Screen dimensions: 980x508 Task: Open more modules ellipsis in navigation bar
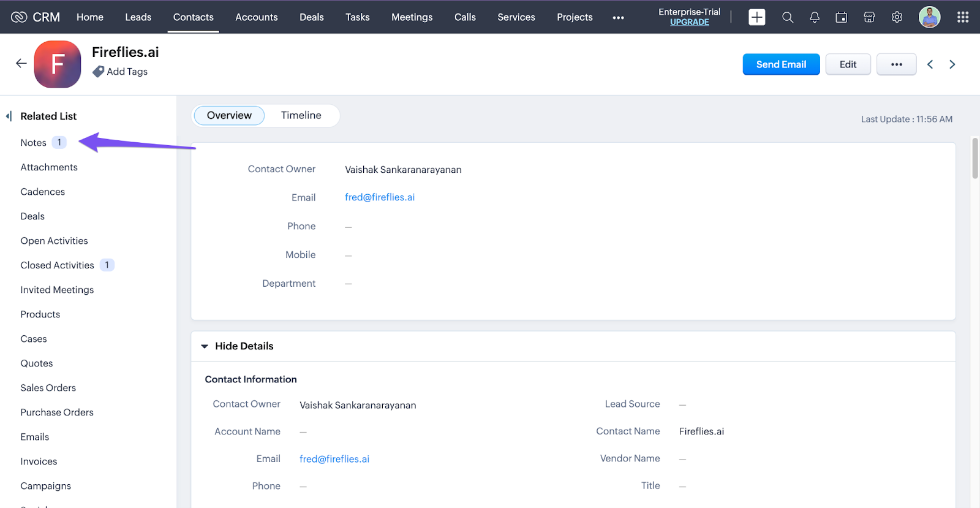pos(618,18)
